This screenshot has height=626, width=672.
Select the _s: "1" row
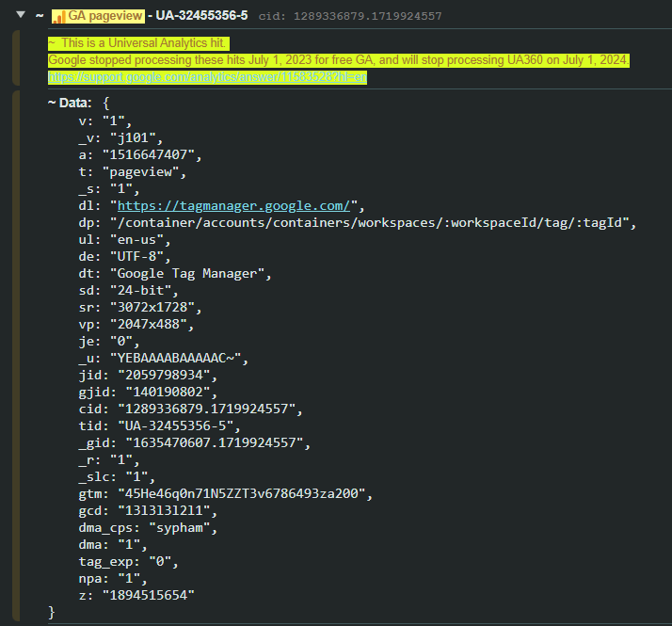pyautogui.click(x=109, y=188)
